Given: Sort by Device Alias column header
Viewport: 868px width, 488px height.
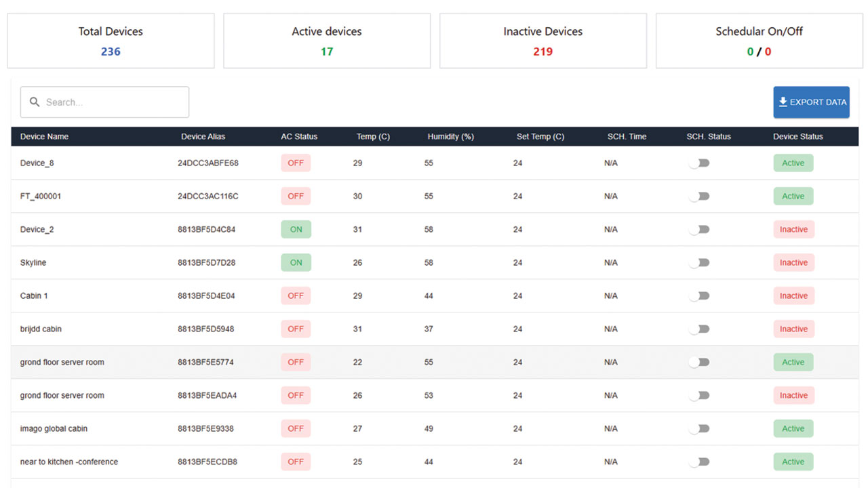Looking at the screenshot, I should point(203,136).
